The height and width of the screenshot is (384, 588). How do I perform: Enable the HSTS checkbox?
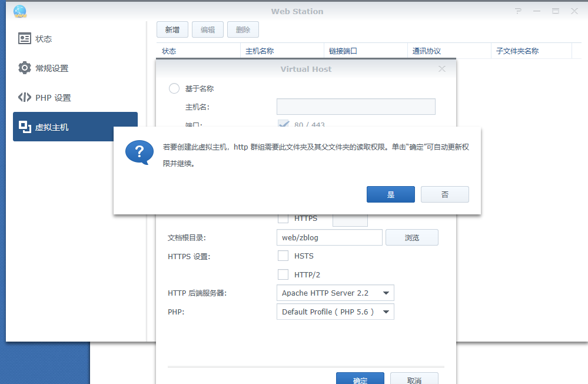(x=283, y=256)
